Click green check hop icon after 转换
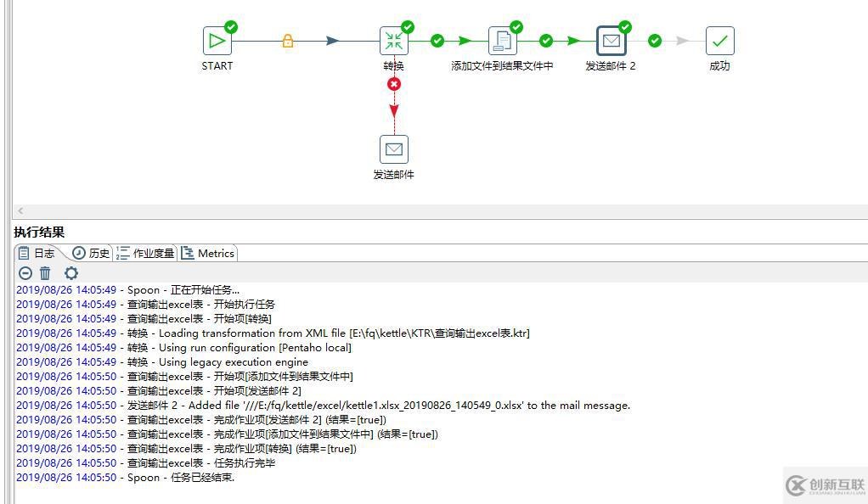 pos(437,41)
